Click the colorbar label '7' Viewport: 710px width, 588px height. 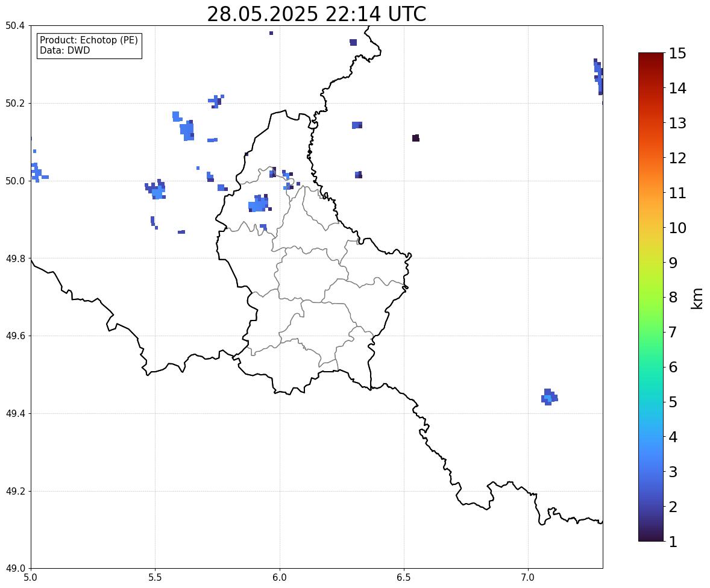[673, 332]
